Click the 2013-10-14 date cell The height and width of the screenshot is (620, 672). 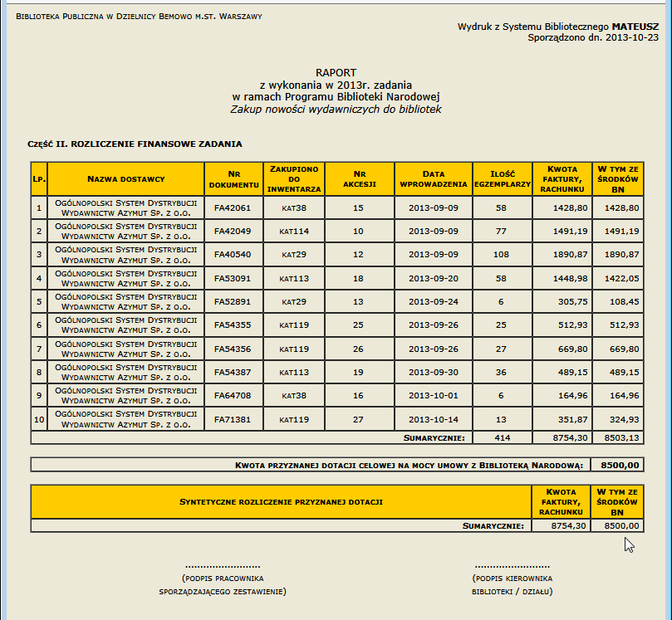tap(434, 420)
